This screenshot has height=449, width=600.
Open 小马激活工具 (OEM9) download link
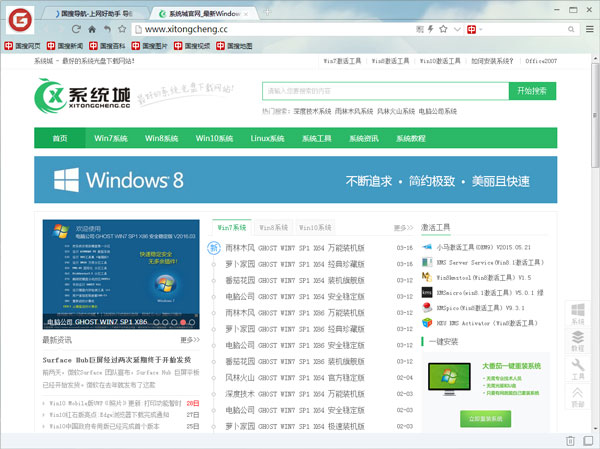(484, 247)
